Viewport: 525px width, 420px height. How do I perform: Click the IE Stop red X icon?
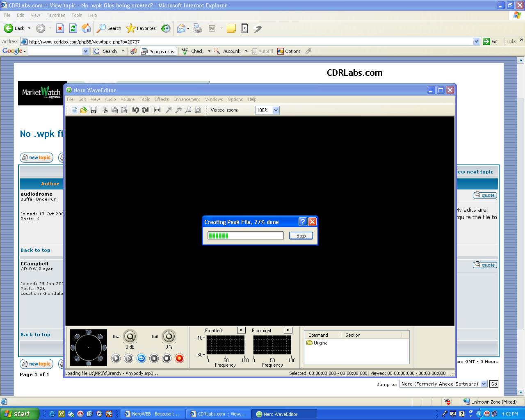pos(60,28)
